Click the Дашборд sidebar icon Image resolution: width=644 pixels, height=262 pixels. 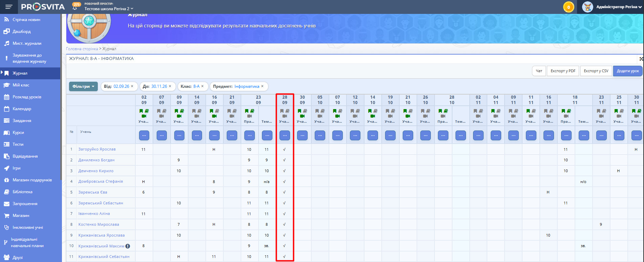click(x=6, y=32)
